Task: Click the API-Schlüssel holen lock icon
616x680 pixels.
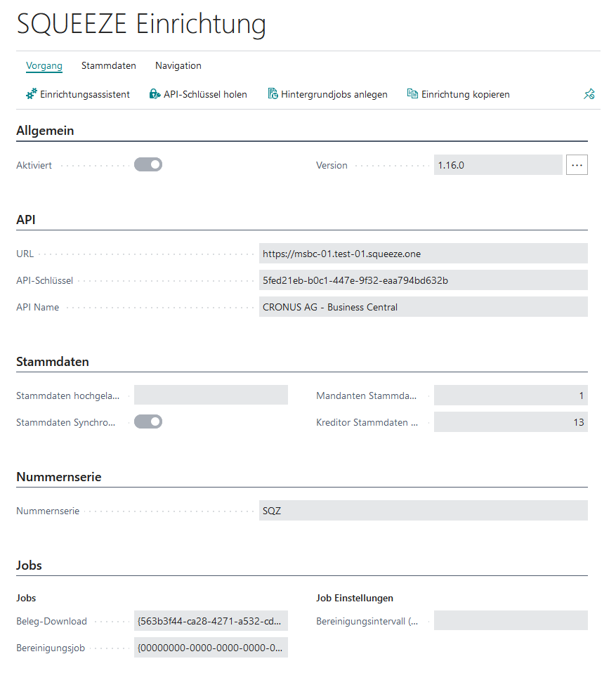Action: 155,94
